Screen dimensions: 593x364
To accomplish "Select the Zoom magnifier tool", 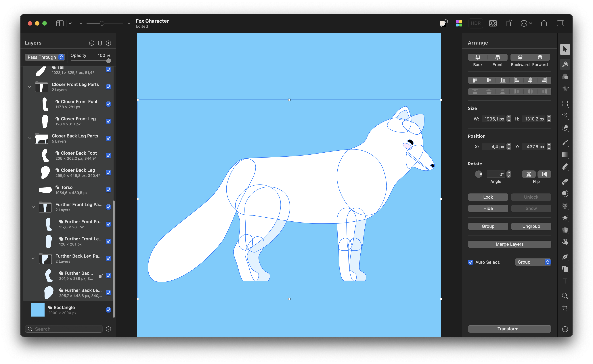I will click(565, 296).
